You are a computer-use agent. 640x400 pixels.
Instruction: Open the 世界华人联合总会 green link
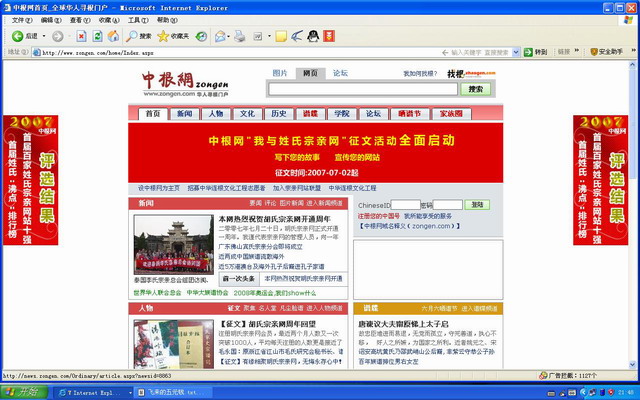tap(157, 293)
